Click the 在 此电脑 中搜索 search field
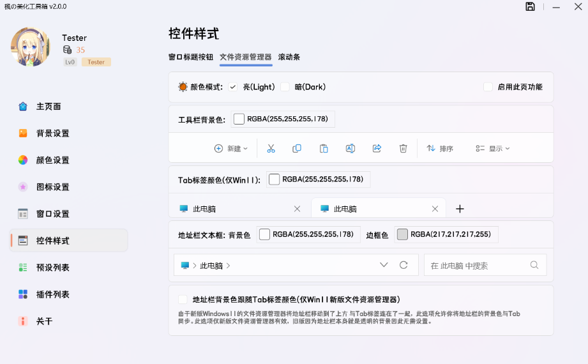The height and width of the screenshot is (364, 588). pos(478,265)
